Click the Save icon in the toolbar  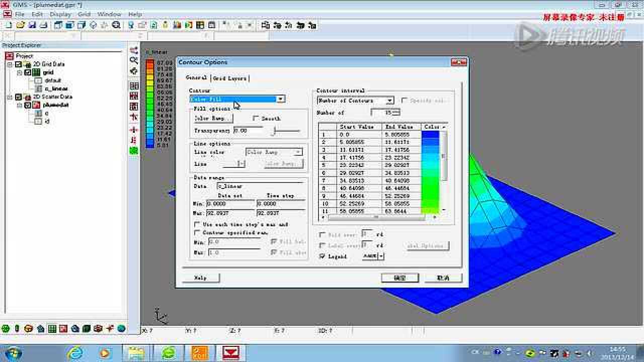(32, 25)
